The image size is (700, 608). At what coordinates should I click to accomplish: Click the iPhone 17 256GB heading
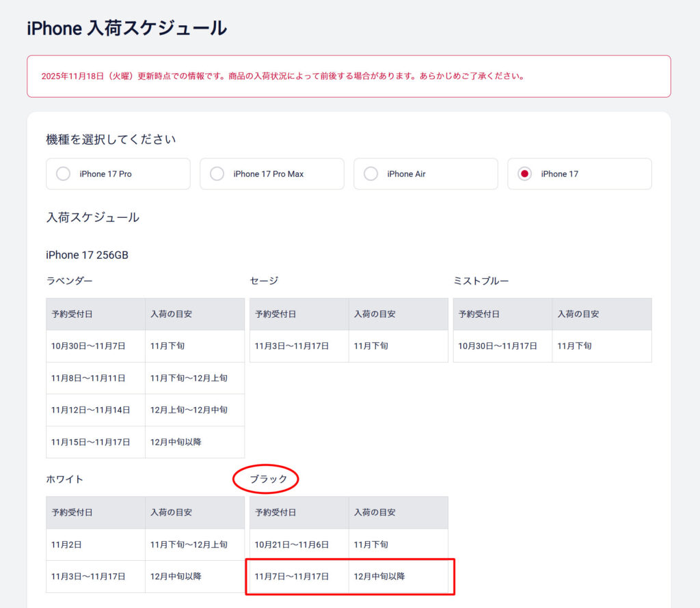tap(87, 255)
